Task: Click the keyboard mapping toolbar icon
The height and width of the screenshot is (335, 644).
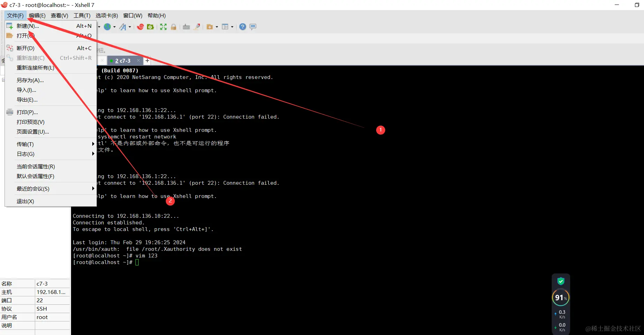Action: [186, 27]
